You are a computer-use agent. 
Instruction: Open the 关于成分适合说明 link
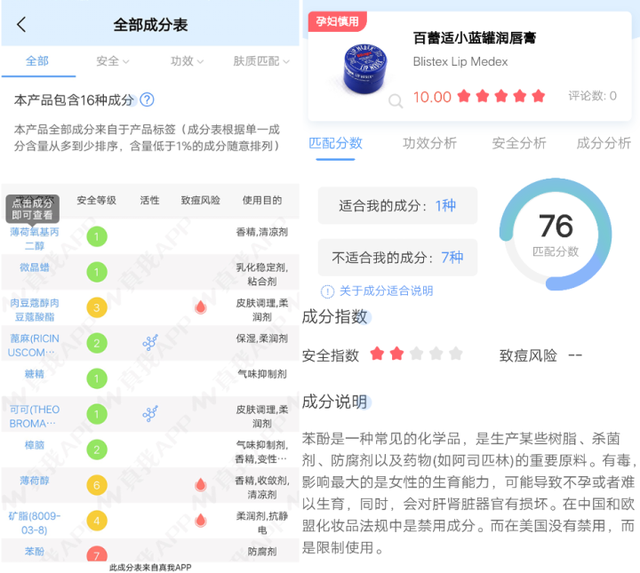[386, 291]
